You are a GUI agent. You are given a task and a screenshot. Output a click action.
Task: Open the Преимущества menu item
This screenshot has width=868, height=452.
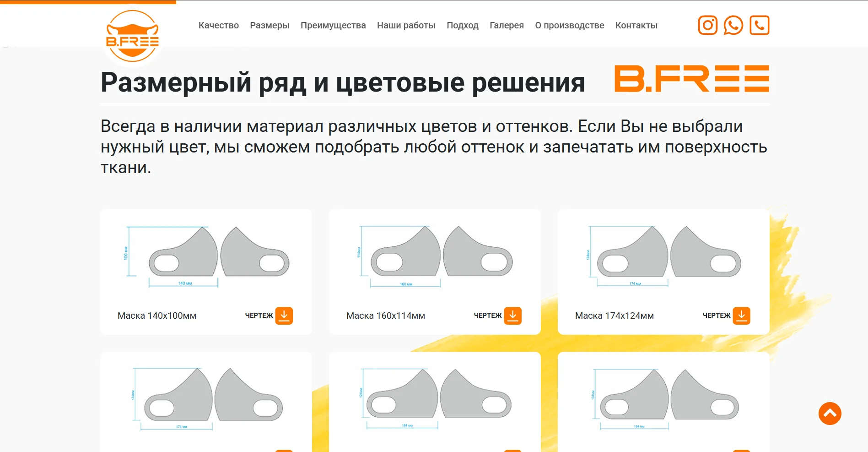click(x=333, y=26)
